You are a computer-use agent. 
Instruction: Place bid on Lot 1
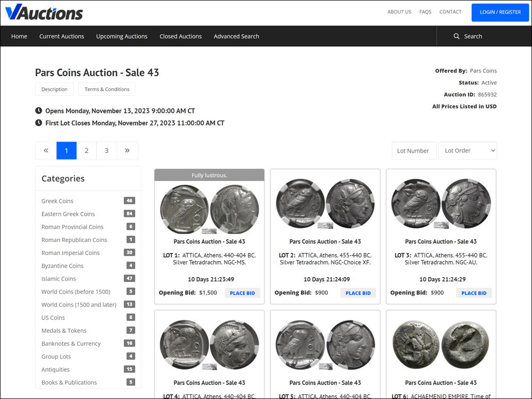tap(242, 293)
